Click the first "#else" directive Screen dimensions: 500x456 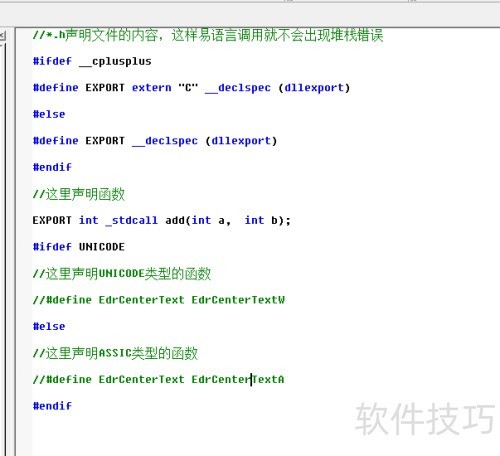tap(49, 114)
